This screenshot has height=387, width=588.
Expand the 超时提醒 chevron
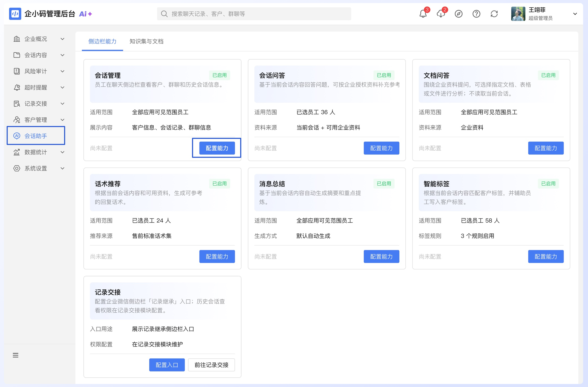pyautogui.click(x=62, y=87)
